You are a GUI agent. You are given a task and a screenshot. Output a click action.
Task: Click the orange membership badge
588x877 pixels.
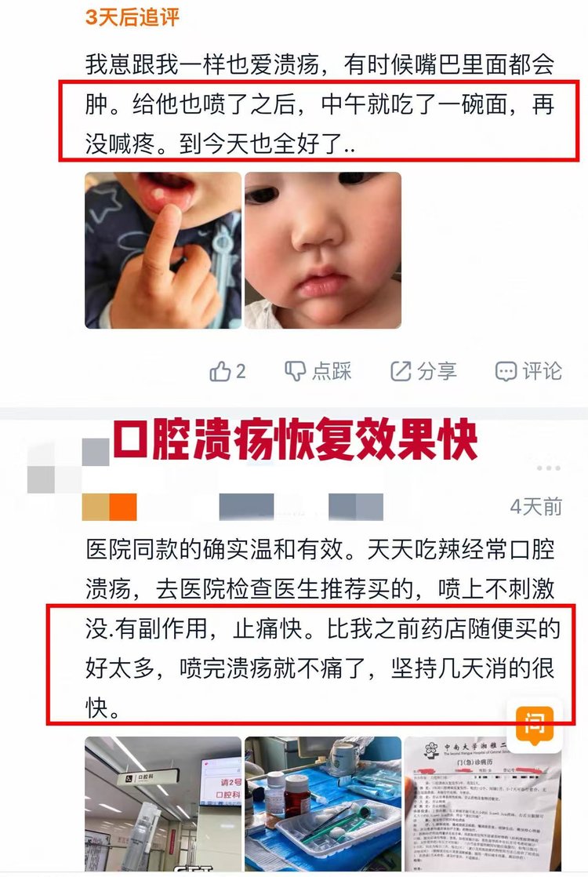[x=110, y=508]
